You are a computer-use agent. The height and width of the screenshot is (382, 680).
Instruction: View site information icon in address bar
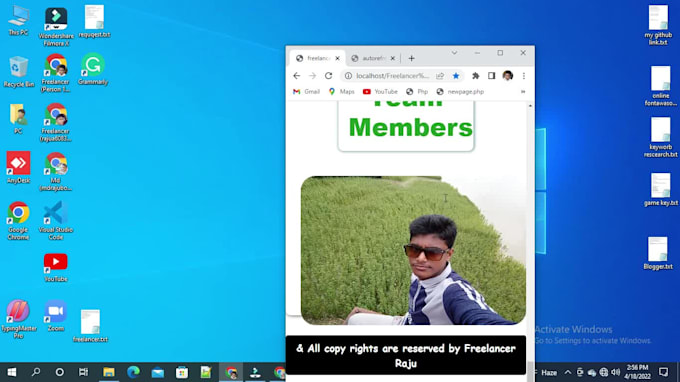pyautogui.click(x=348, y=76)
